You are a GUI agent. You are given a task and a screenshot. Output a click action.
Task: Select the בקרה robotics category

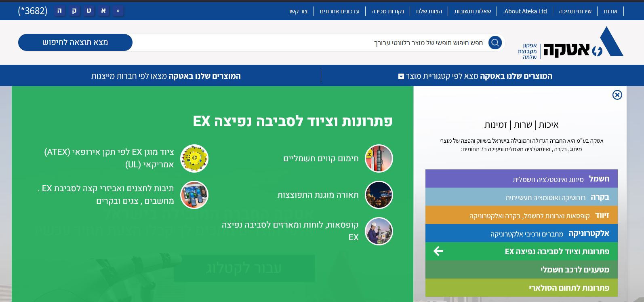521,197
